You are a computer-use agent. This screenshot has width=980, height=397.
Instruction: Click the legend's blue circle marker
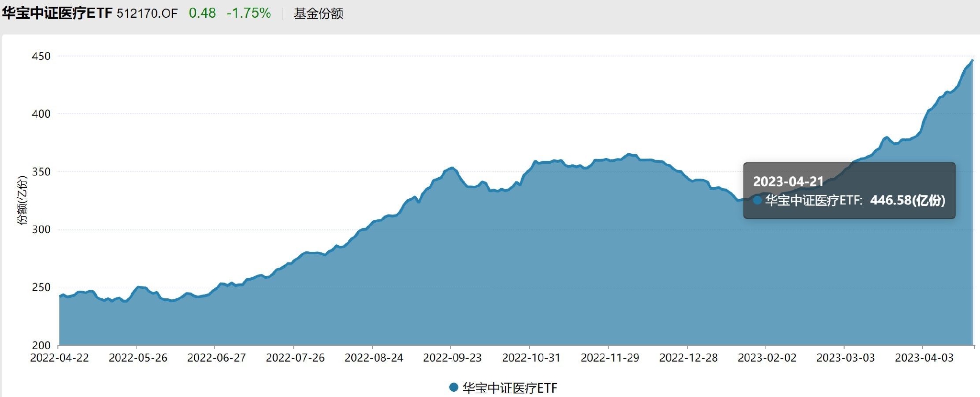click(454, 387)
